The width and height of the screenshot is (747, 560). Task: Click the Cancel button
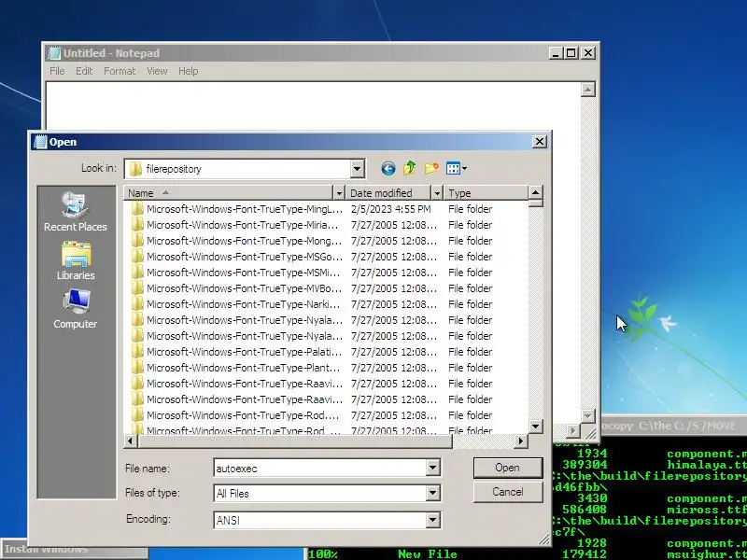[508, 492]
